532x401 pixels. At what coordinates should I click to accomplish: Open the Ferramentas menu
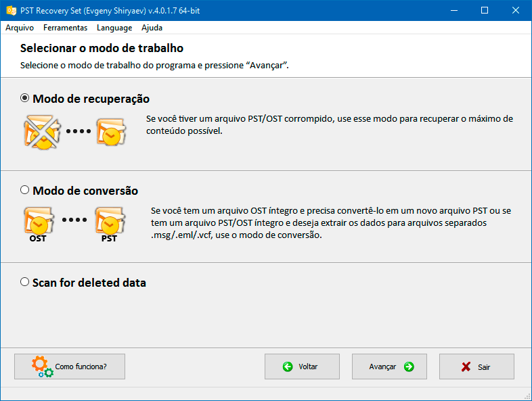65,28
